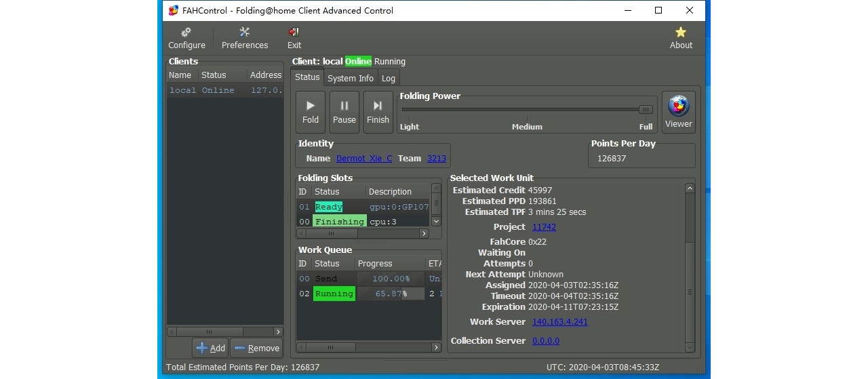
Task: Click the Points Per Day value 126837
Action: pyautogui.click(x=612, y=158)
